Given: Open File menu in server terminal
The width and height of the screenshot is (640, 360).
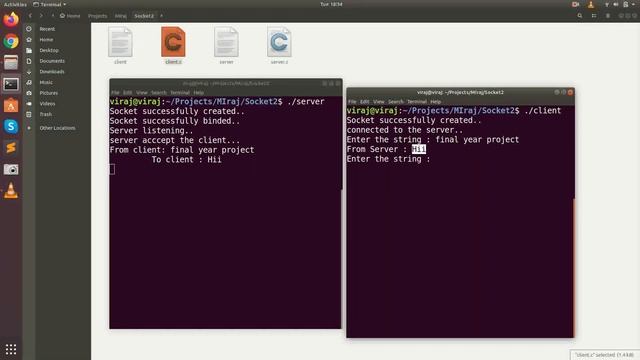Looking at the screenshot, I should click(x=116, y=93).
